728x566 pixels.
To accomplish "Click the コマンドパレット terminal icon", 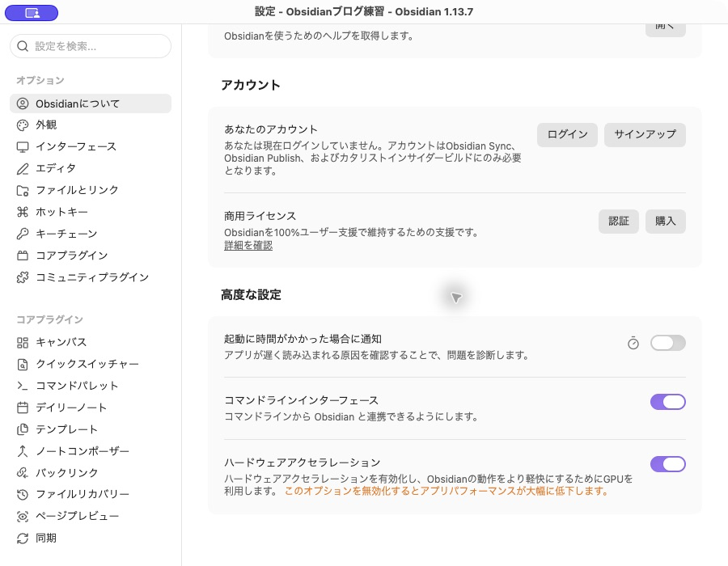I will (x=23, y=386).
